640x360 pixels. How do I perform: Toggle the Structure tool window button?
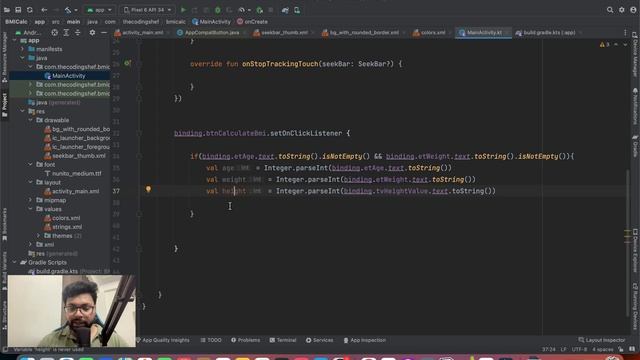tap(4, 315)
